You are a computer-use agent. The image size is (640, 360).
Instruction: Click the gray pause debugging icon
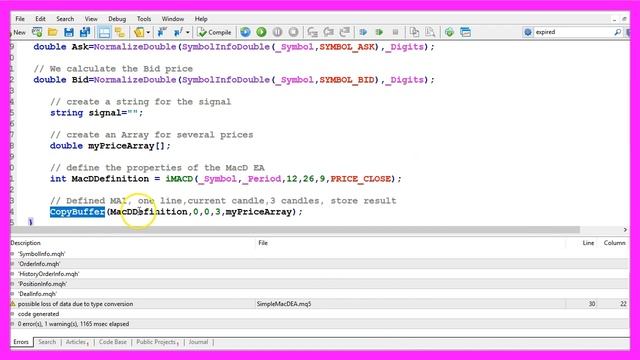point(277,32)
